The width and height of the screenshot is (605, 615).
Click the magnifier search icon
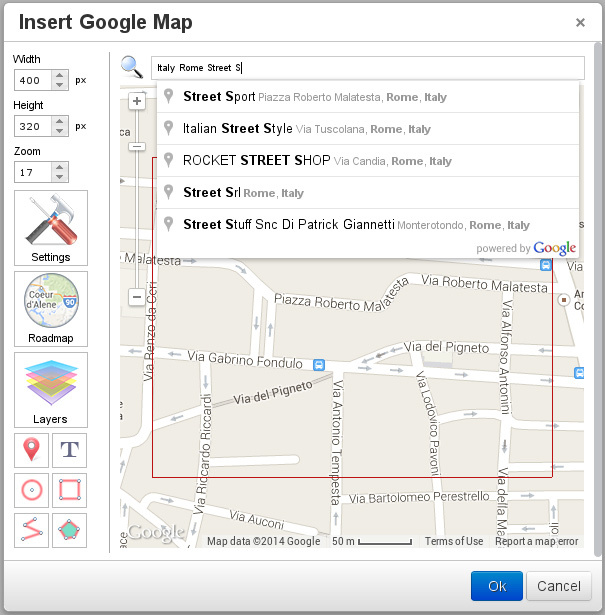point(131,67)
